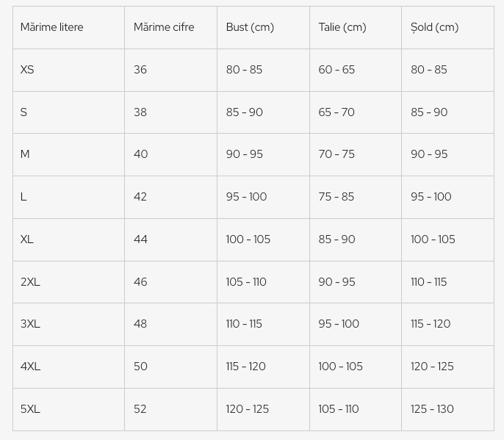Click the numeric size 52 cell
504x440 pixels.
140,409
